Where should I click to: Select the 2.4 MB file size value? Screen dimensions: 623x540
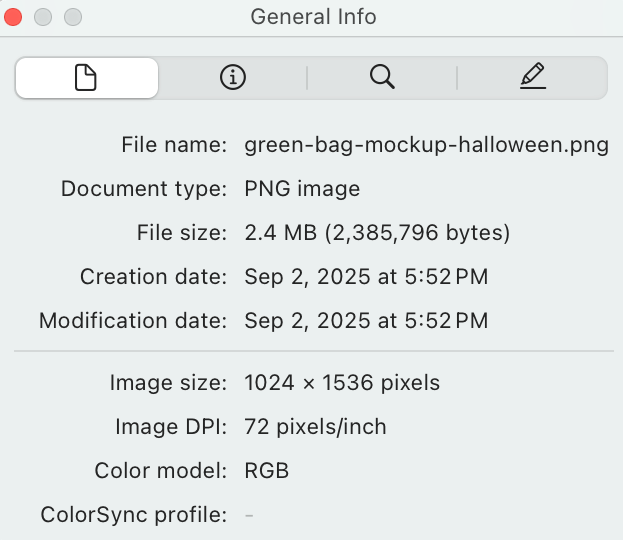coord(377,233)
